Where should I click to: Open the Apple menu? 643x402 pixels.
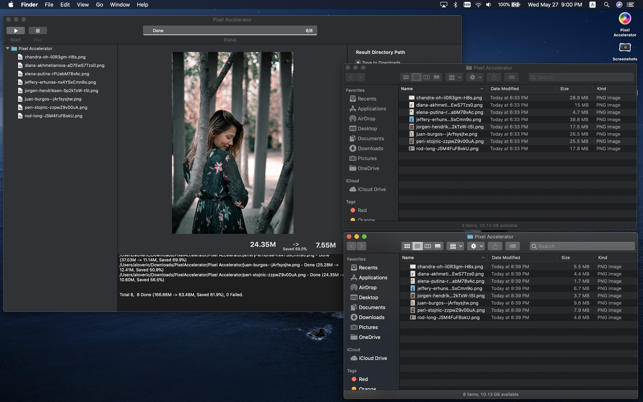[11, 5]
